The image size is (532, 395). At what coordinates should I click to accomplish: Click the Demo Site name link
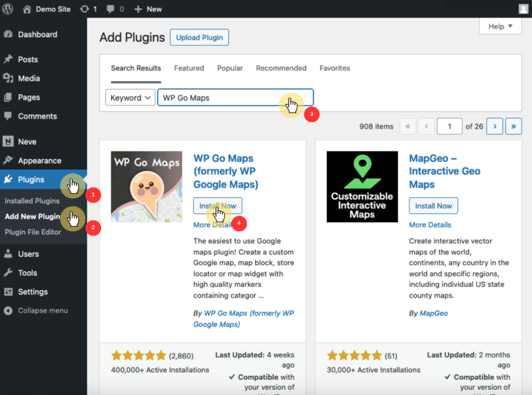click(x=54, y=9)
